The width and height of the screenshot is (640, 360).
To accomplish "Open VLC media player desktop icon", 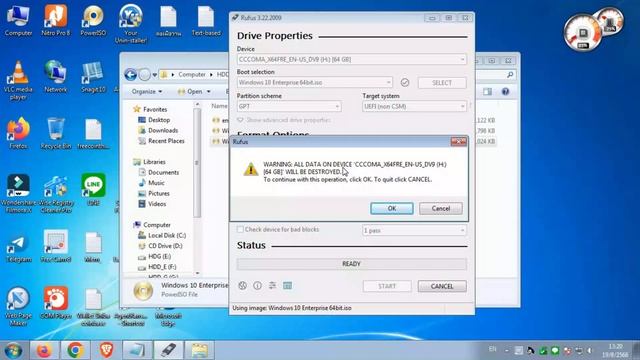I will pyautogui.click(x=18, y=80).
